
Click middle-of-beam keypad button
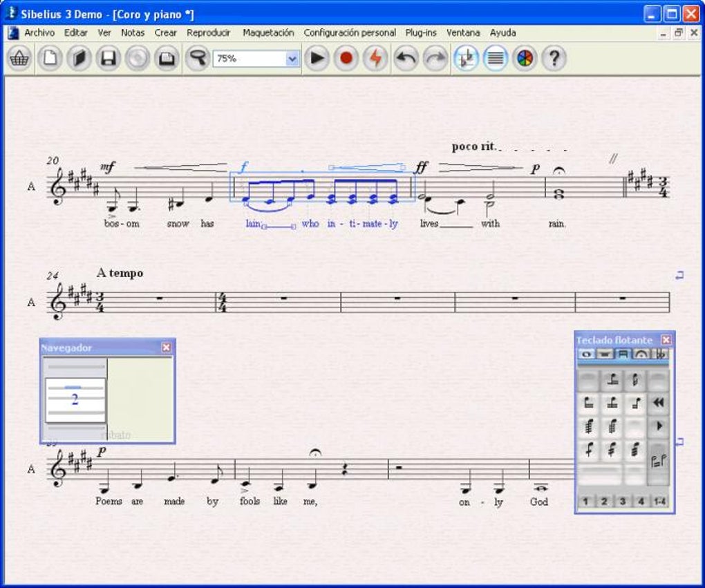[x=612, y=403]
